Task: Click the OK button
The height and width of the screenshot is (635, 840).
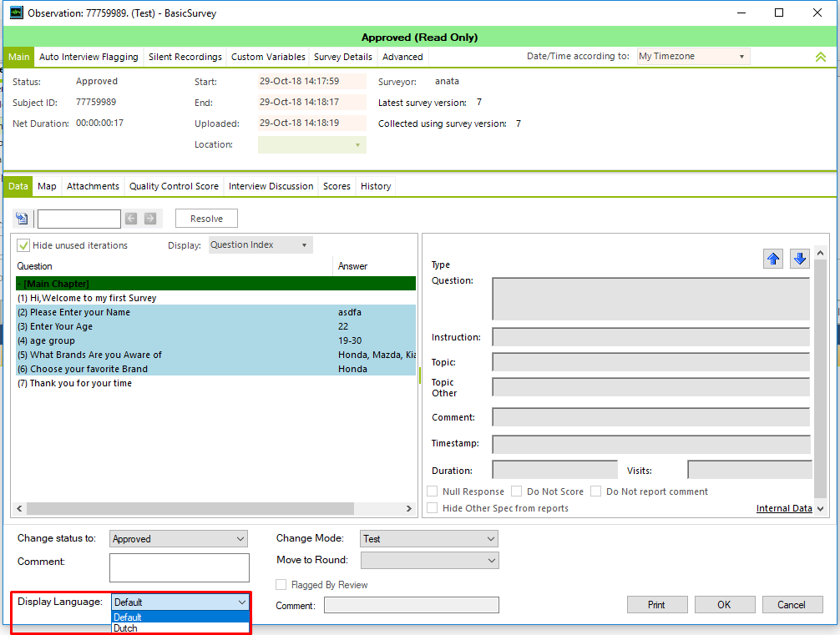Action: (x=724, y=604)
